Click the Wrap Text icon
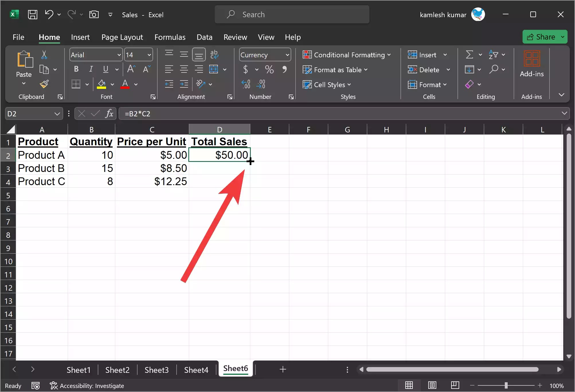 (215, 54)
